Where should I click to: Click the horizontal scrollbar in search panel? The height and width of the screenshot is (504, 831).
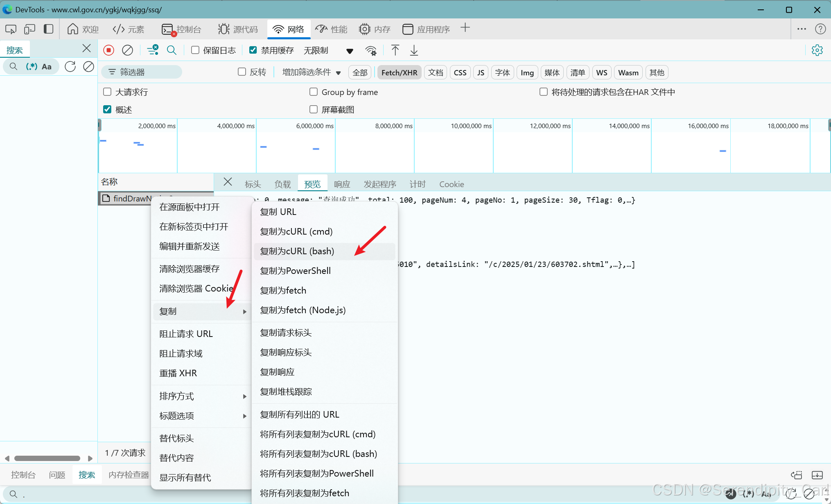47,458
